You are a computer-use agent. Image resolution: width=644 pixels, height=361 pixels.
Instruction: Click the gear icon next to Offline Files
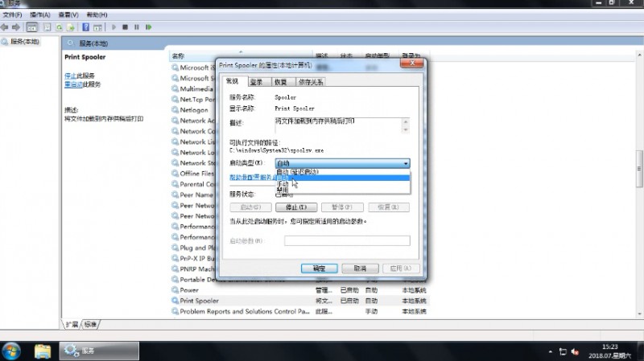pyautogui.click(x=175, y=173)
